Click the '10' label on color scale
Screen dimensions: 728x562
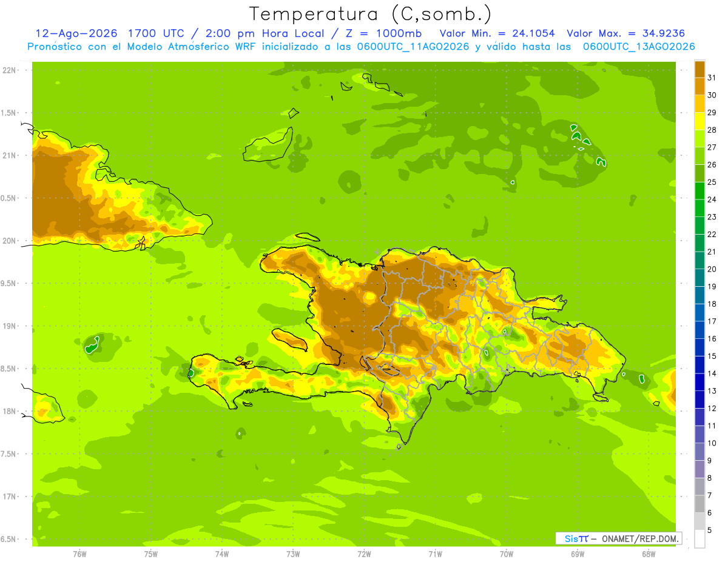coord(712,443)
